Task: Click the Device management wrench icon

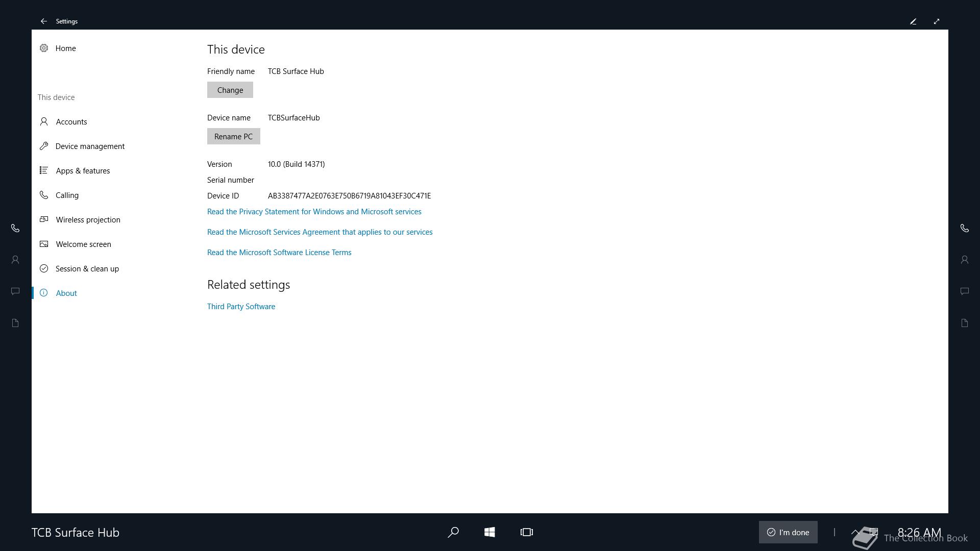Action: (x=44, y=146)
